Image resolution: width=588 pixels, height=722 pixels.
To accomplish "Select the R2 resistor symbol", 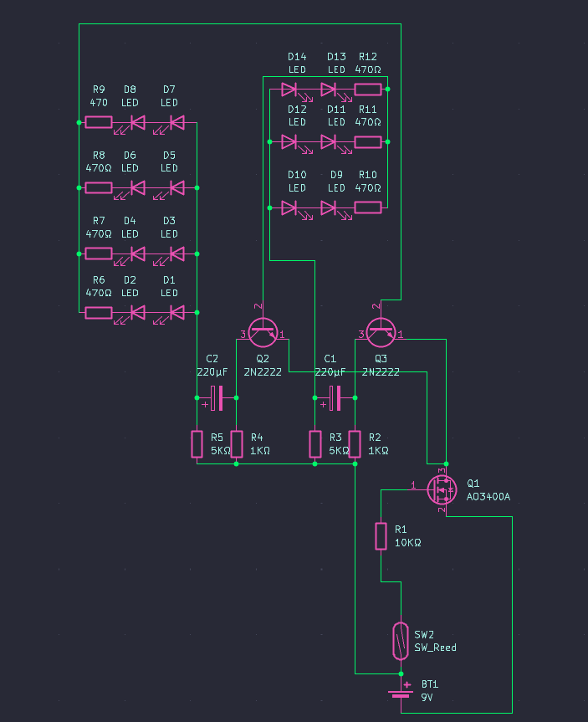I will (355, 444).
